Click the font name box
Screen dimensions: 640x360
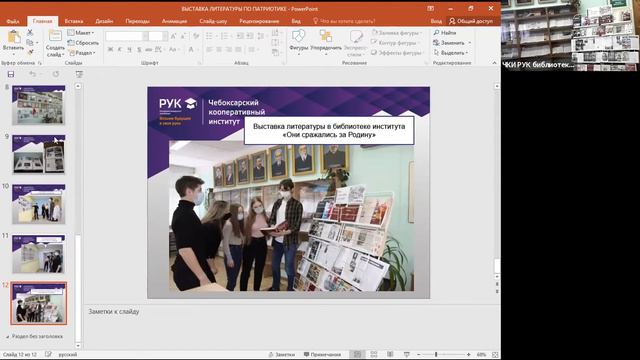click(126, 36)
